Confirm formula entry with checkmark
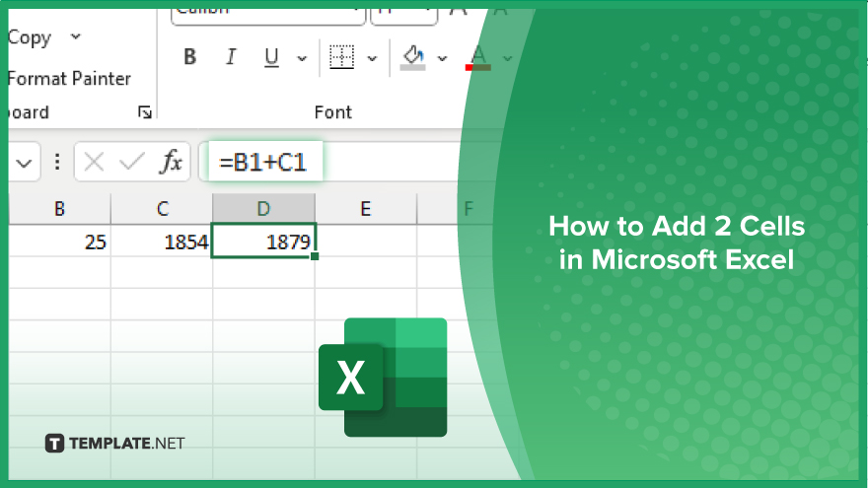Screen dimensions: 868x488 tap(132, 163)
